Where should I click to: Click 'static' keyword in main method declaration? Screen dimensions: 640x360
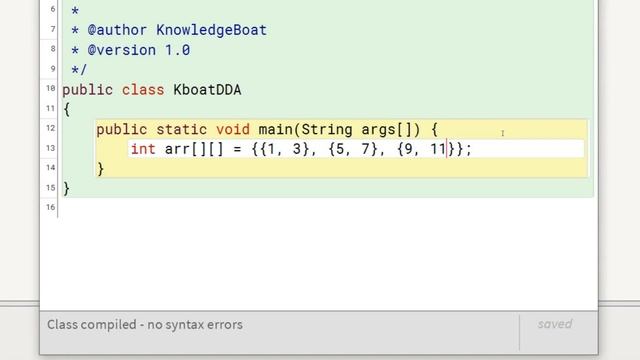[182, 129]
